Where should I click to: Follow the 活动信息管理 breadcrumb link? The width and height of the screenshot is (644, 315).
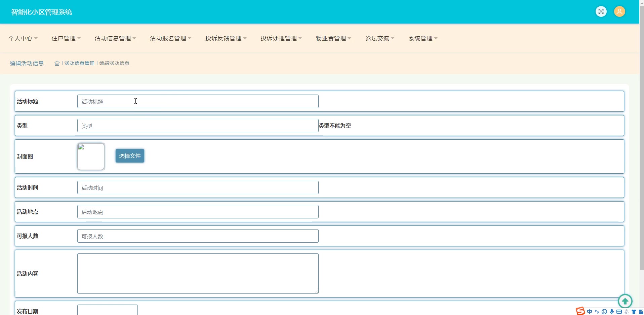(79, 63)
